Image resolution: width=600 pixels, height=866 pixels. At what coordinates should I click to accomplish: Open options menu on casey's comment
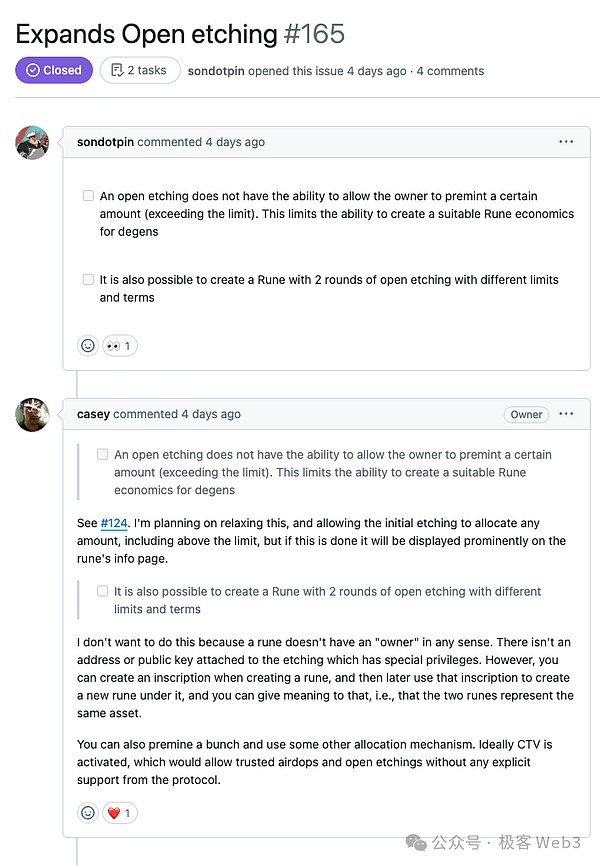point(566,414)
